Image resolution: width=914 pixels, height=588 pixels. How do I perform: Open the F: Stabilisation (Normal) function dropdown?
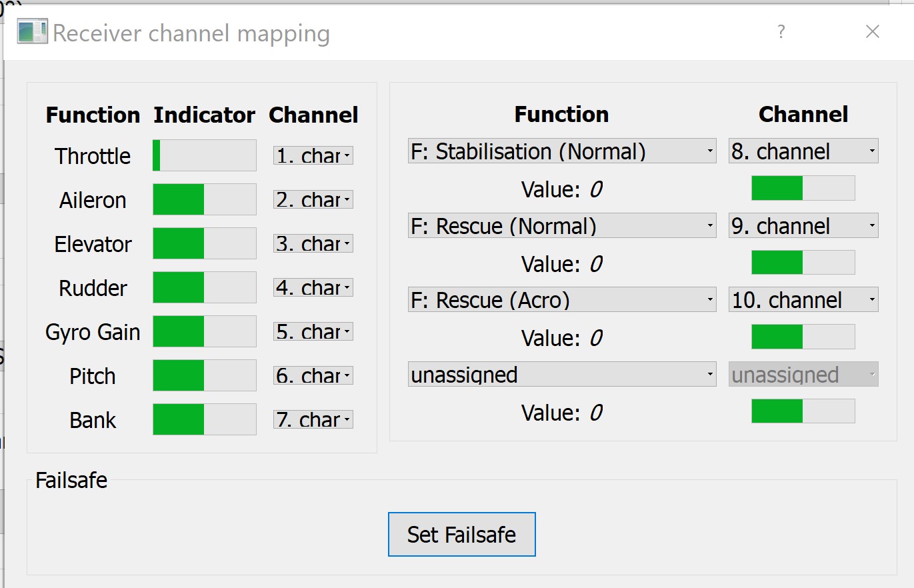tap(561, 151)
